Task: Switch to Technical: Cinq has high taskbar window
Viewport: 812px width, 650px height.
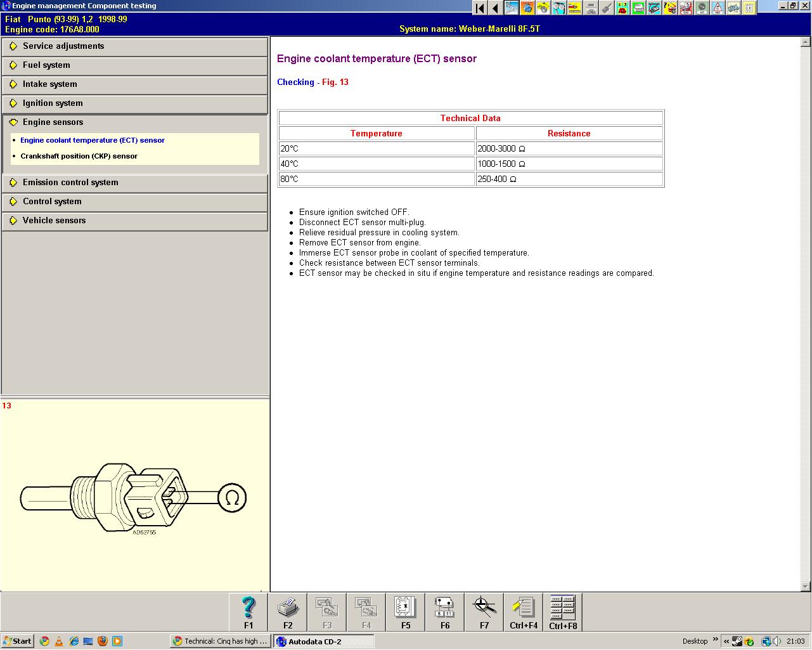Action: pos(221,641)
